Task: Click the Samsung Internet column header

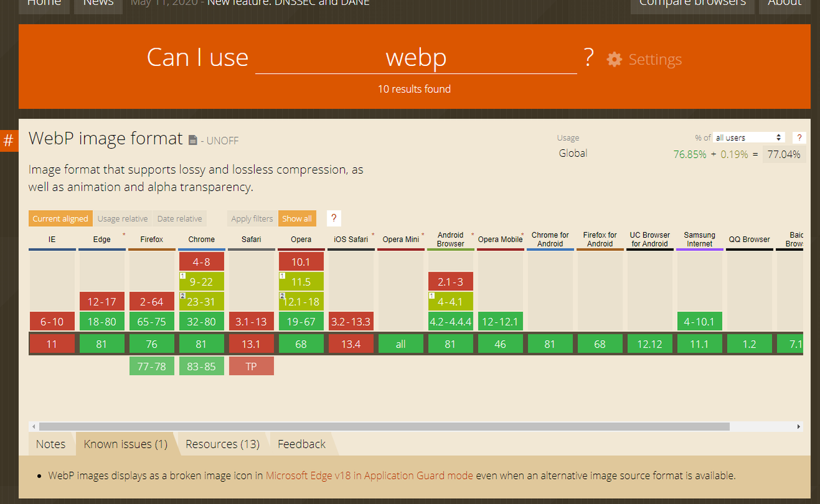Action: coord(700,240)
